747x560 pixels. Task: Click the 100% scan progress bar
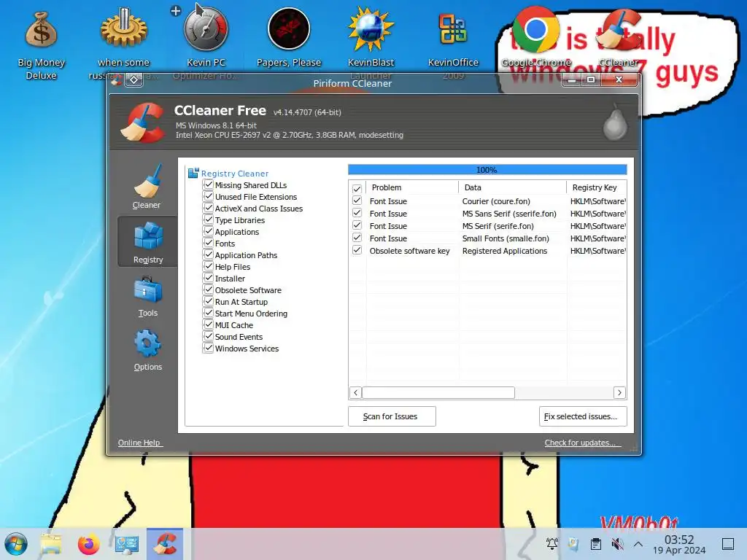(x=487, y=169)
